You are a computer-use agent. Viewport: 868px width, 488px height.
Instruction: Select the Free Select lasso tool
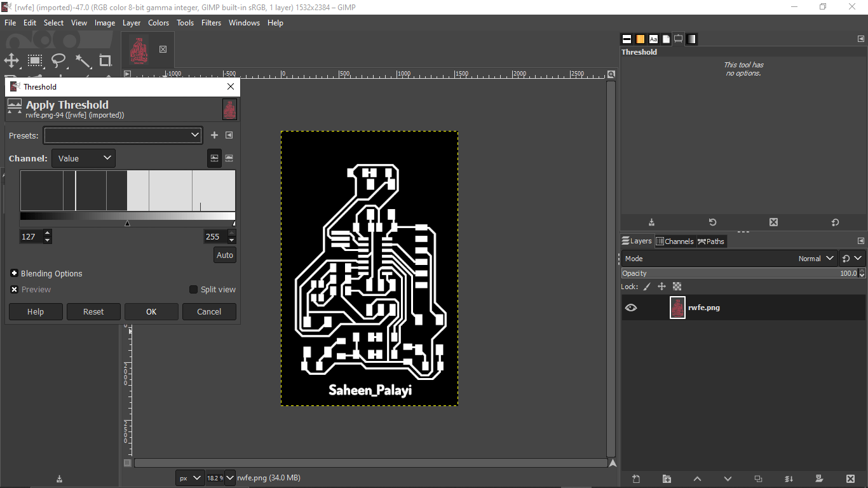(x=58, y=61)
